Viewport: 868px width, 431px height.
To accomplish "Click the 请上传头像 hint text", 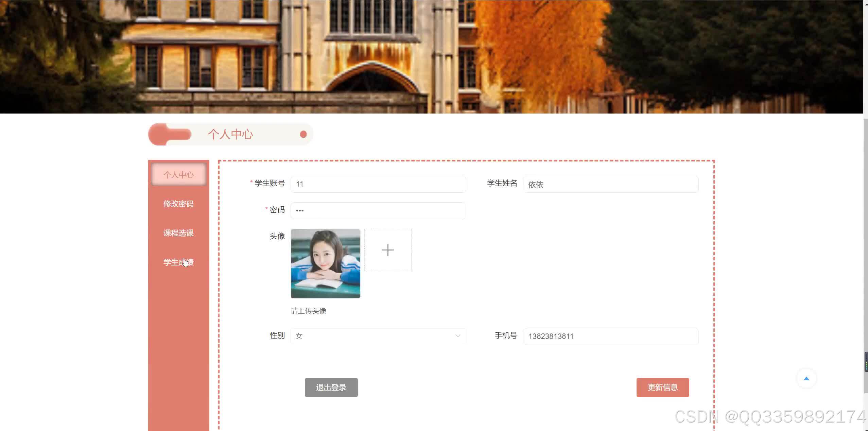I will tap(309, 311).
